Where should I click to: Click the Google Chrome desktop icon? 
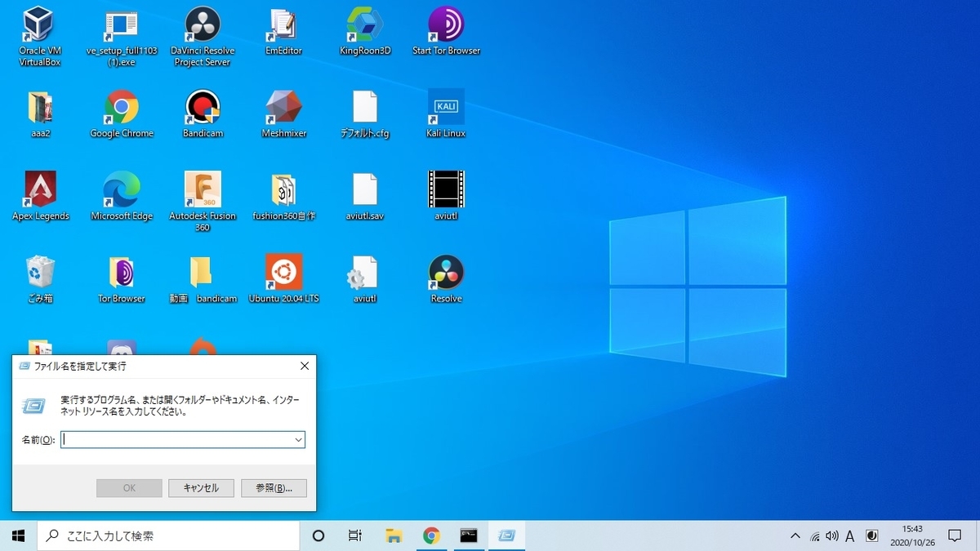pyautogui.click(x=122, y=114)
